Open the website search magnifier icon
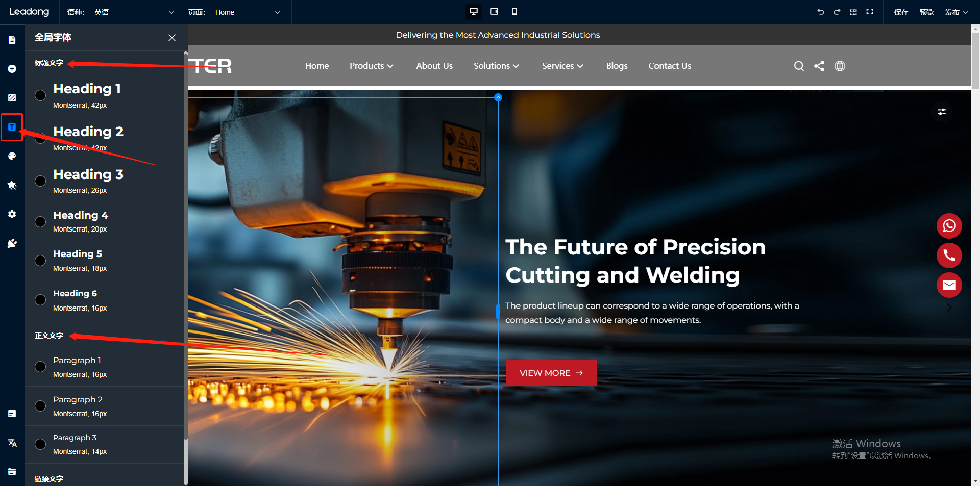This screenshot has height=486, width=980. click(x=799, y=66)
